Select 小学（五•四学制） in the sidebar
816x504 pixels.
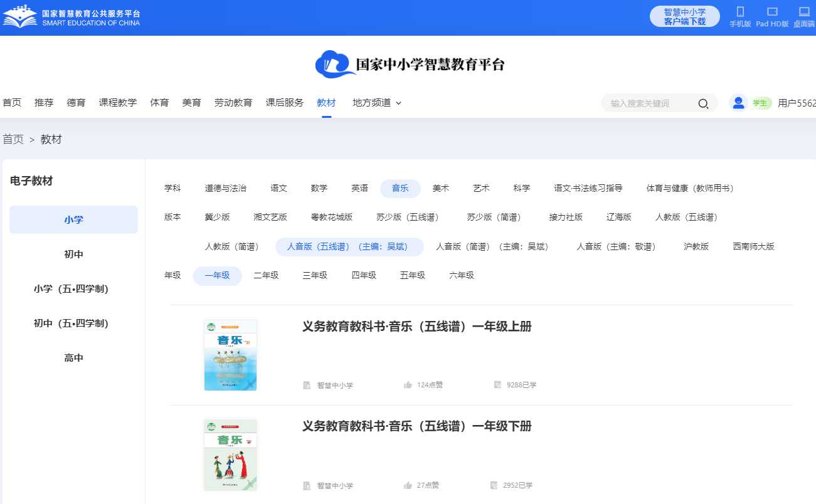[x=73, y=289]
